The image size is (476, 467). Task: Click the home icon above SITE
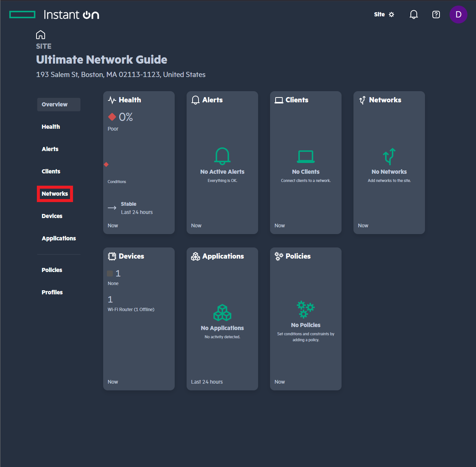[x=41, y=35]
